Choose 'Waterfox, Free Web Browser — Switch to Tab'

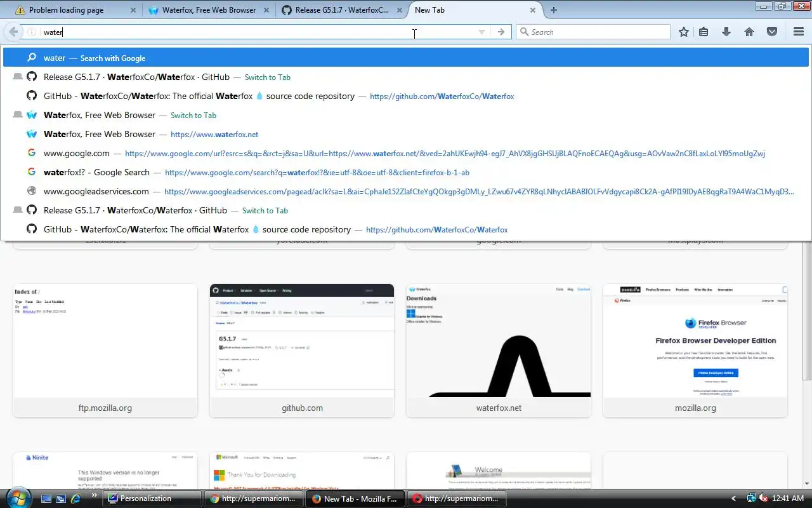(x=406, y=115)
